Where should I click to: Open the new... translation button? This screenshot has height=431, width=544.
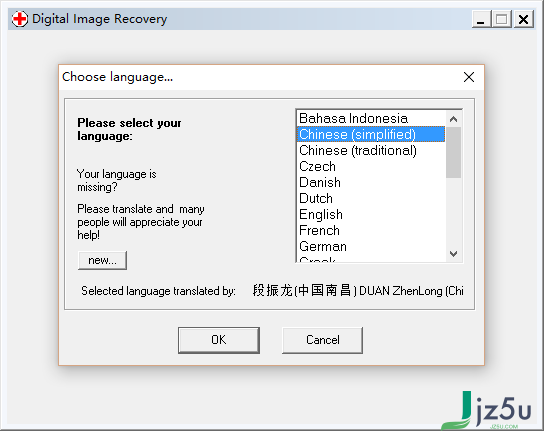click(102, 260)
